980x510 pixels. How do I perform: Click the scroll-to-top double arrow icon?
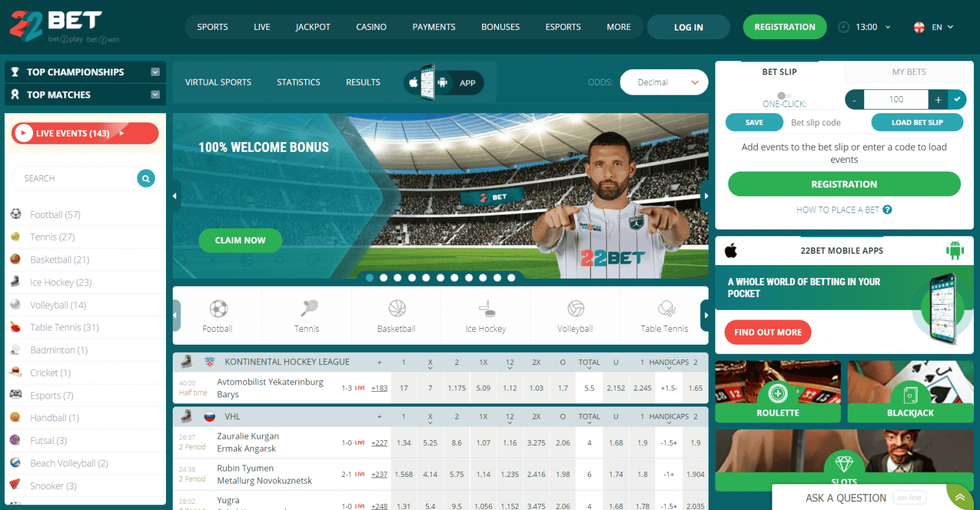pos(960,497)
